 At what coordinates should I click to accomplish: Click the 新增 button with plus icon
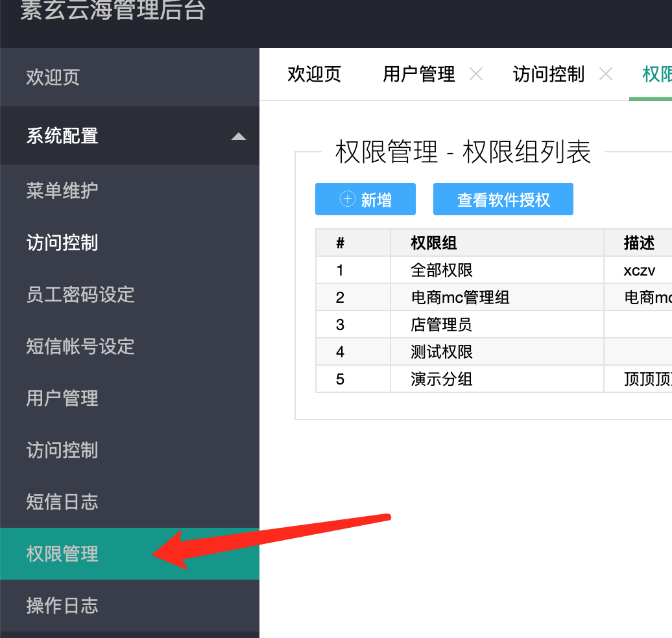point(365,199)
